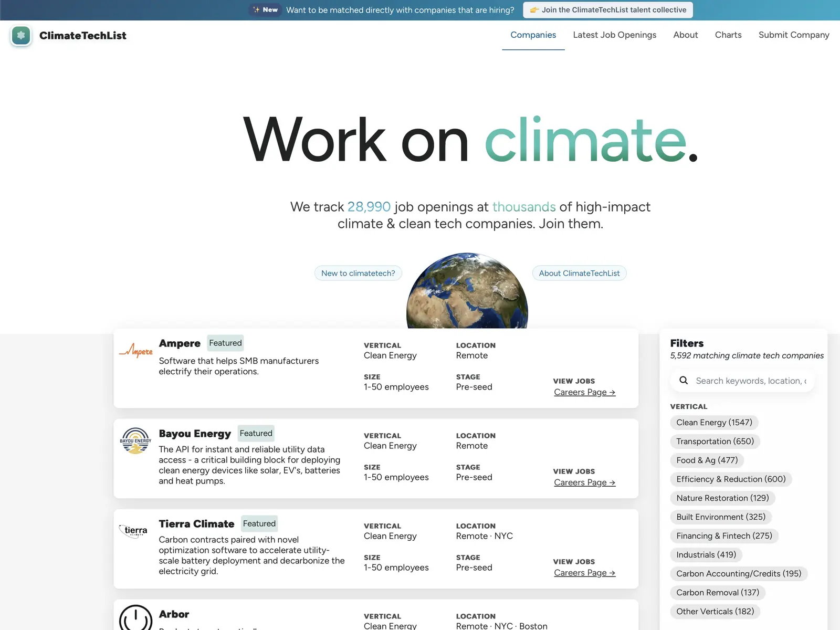Toggle Other Verticals (182) filter
Viewport: 840px width, 630px height.
coord(715,612)
